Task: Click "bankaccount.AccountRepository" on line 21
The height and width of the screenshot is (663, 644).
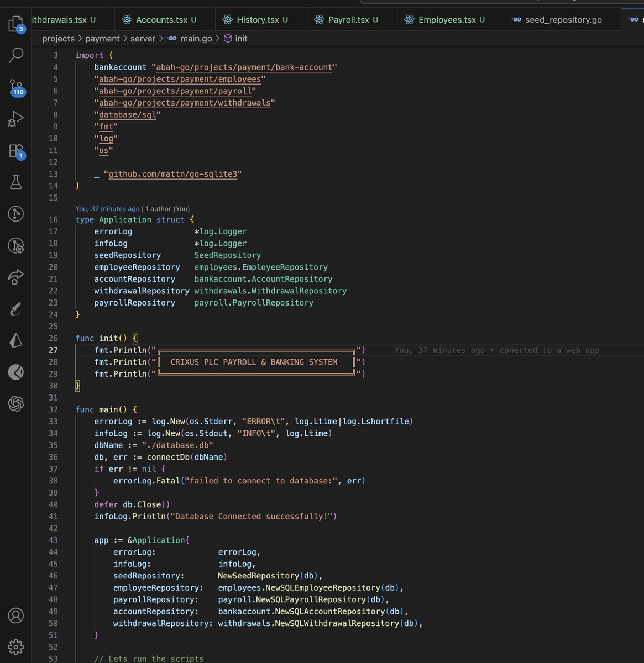Action: (x=263, y=279)
